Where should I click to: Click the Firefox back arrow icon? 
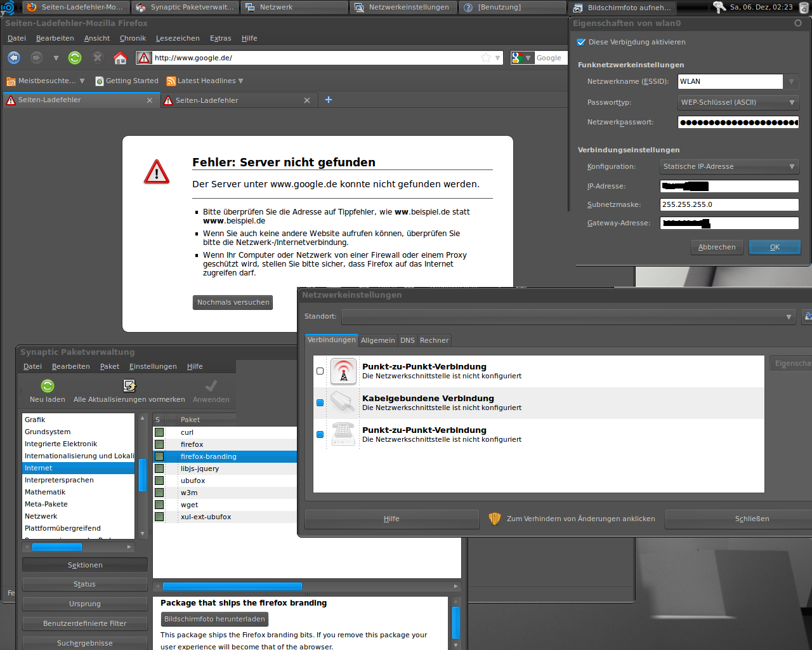pos(14,58)
